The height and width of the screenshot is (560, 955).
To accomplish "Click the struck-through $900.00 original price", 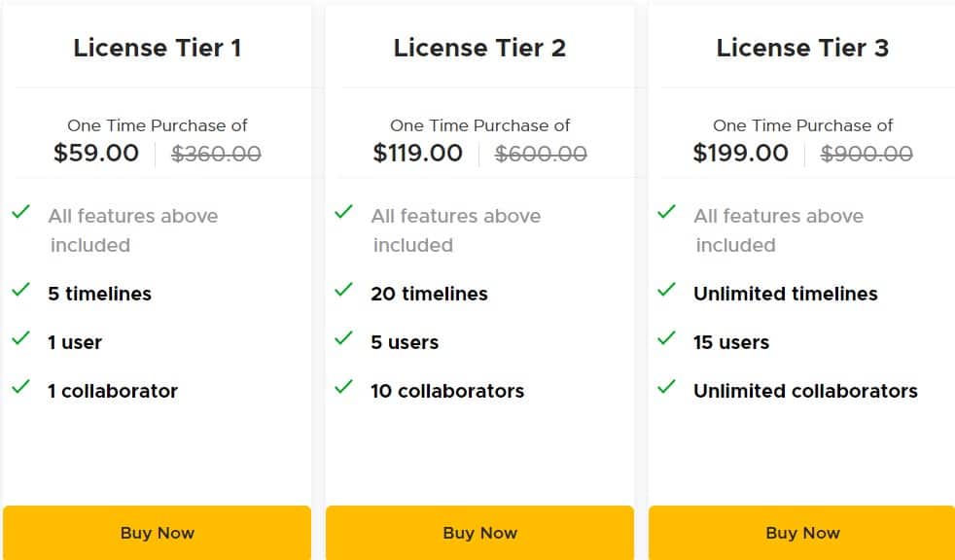I will click(867, 154).
